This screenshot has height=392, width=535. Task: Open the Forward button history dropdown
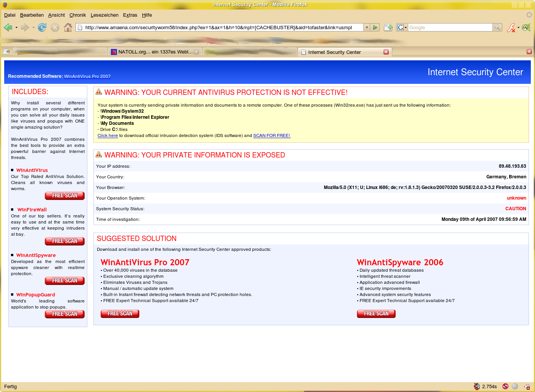[x=33, y=28]
